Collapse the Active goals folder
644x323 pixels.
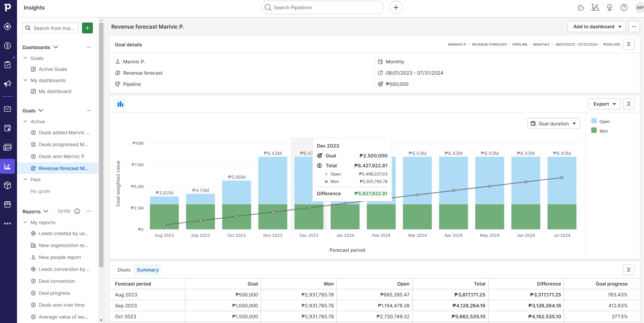[25, 122]
